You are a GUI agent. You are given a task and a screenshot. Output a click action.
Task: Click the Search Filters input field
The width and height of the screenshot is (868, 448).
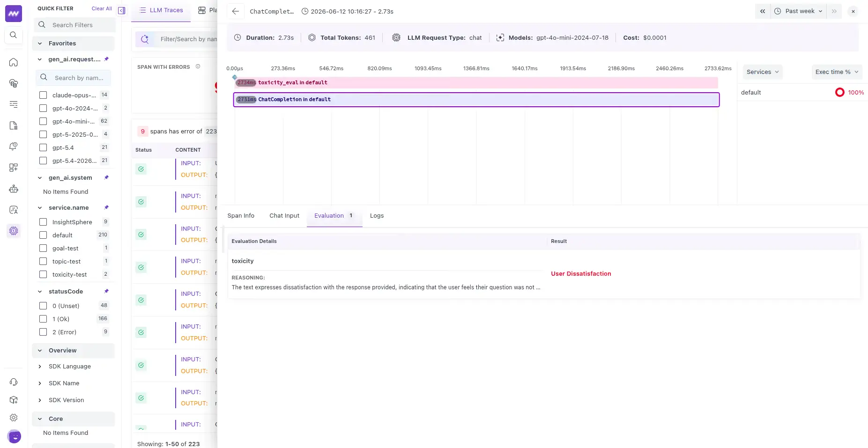[x=74, y=25]
